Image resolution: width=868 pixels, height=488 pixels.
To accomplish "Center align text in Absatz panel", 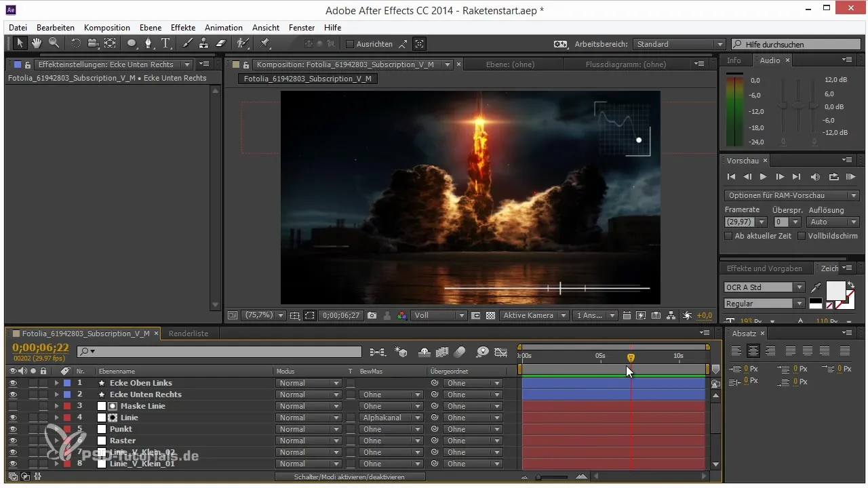I will pyautogui.click(x=753, y=350).
